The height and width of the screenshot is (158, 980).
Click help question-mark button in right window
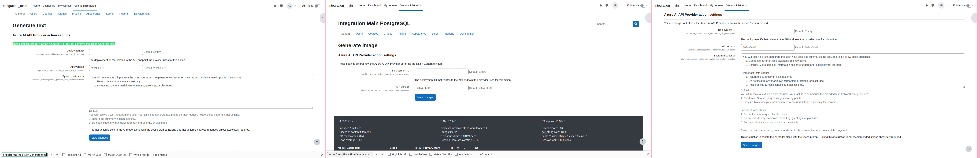point(969,149)
